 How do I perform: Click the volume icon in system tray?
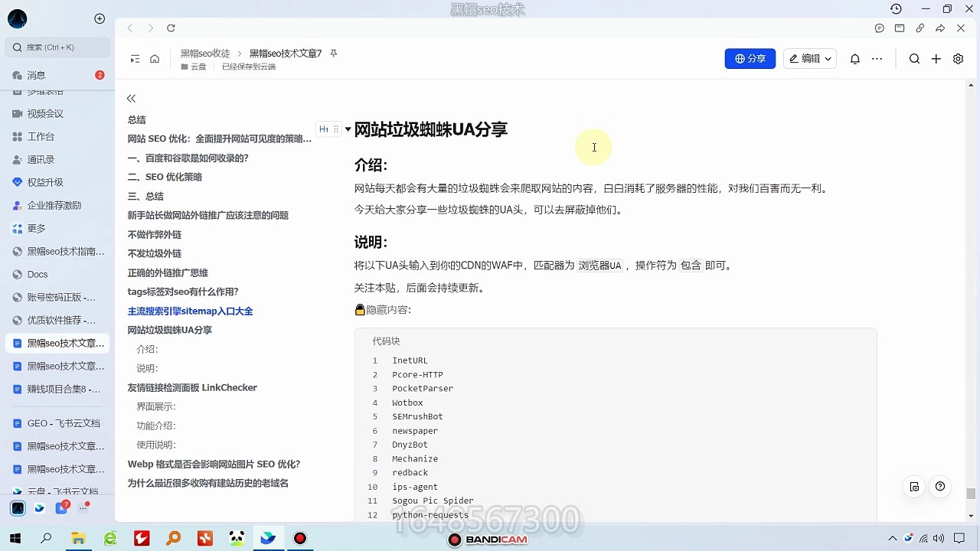point(940,539)
